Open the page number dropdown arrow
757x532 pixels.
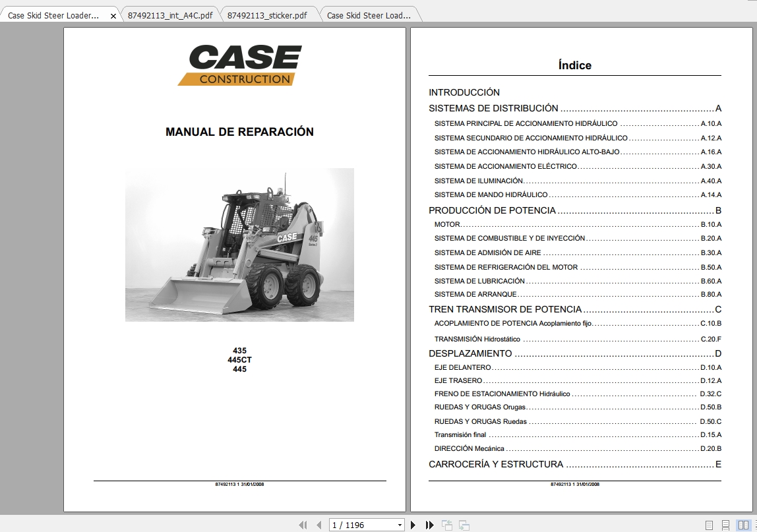tap(400, 525)
